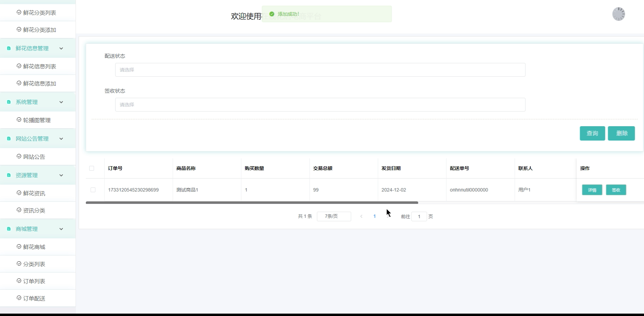Collapse the 系统管理 menu chevron
Viewport: 644px width, 316px height.
(x=61, y=102)
